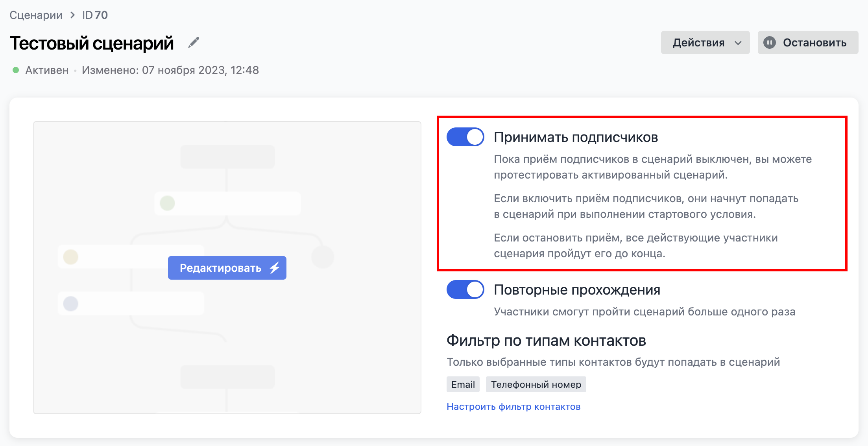Click the pause icon in the Остановить button
Viewport: 868px width, 446px height.
[x=770, y=42]
